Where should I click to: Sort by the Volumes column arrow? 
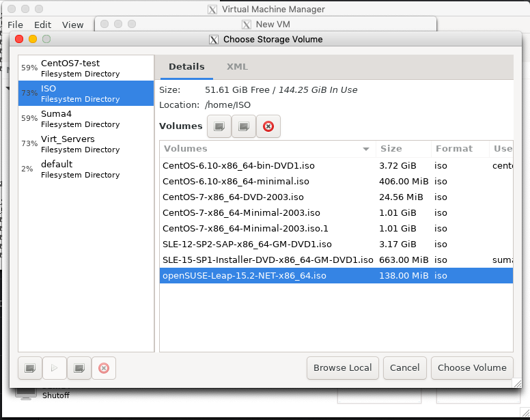[x=365, y=149]
